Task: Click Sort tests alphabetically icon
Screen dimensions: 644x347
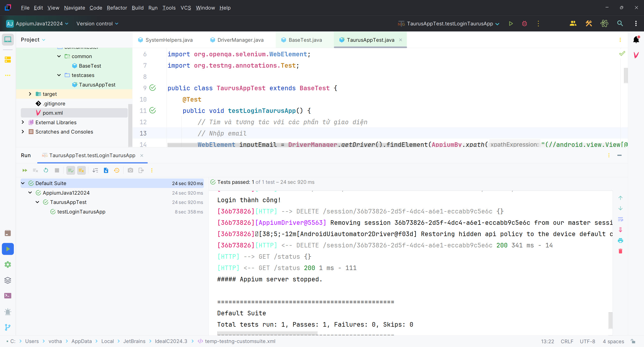Action: pyautogui.click(x=95, y=170)
